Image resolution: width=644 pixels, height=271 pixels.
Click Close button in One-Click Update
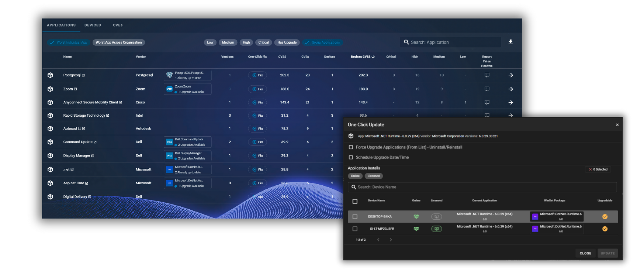tap(585, 253)
